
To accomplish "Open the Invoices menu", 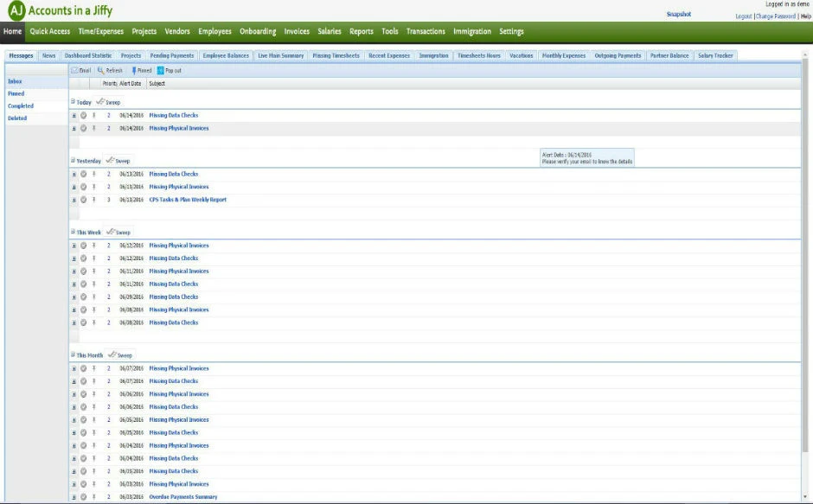I will click(297, 31).
